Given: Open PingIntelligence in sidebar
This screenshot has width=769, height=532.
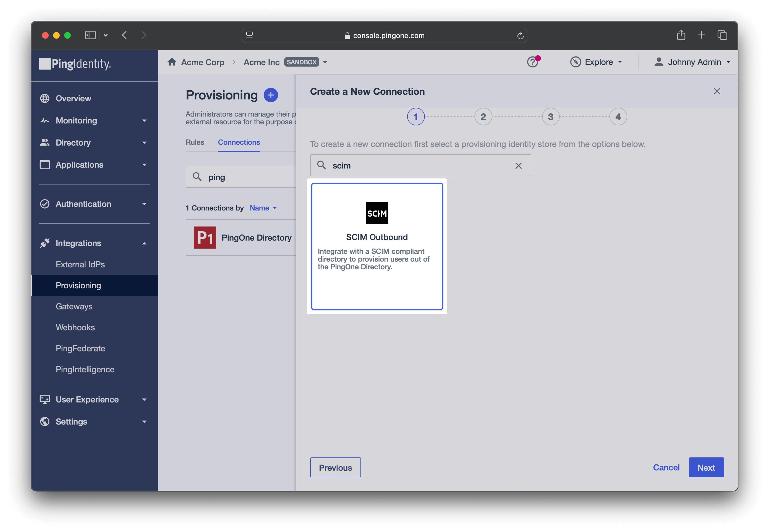Looking at the screenshot, I should tap(85, 369).
